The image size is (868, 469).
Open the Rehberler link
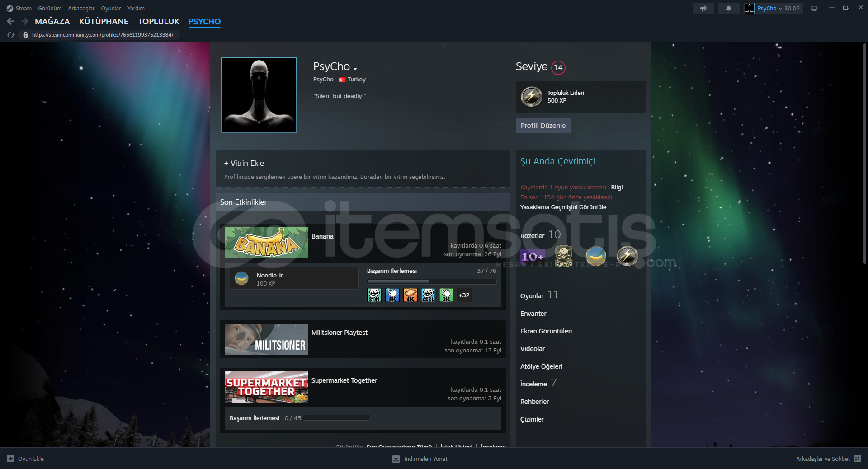[x=535, y=402]
